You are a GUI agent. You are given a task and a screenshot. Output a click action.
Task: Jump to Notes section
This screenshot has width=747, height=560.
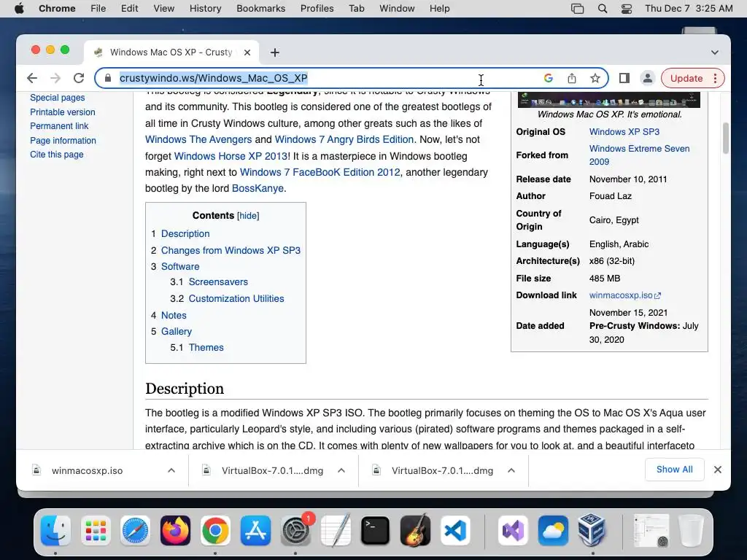coord(174,315)
